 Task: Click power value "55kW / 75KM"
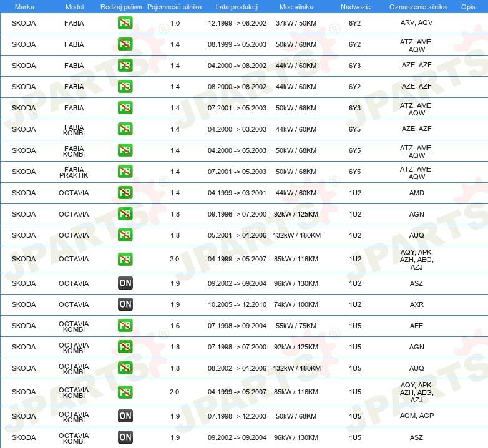click(x=296, y=326)
